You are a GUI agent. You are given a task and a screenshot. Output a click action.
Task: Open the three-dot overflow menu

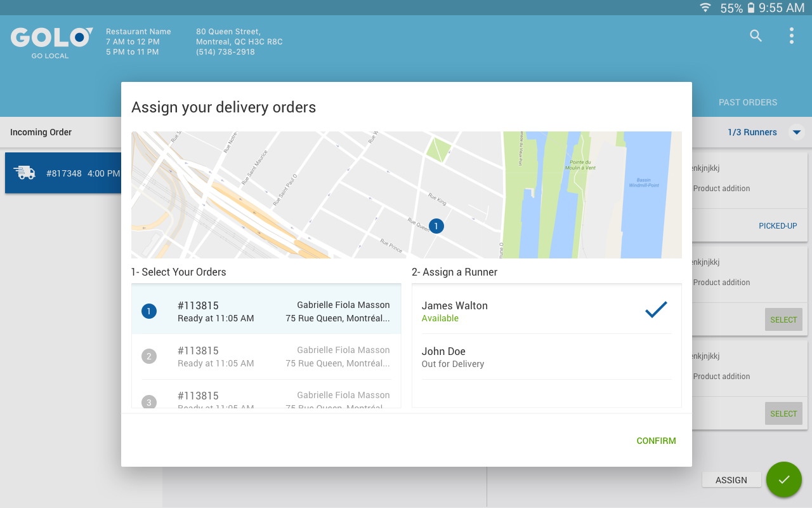(x=791, y=36)
